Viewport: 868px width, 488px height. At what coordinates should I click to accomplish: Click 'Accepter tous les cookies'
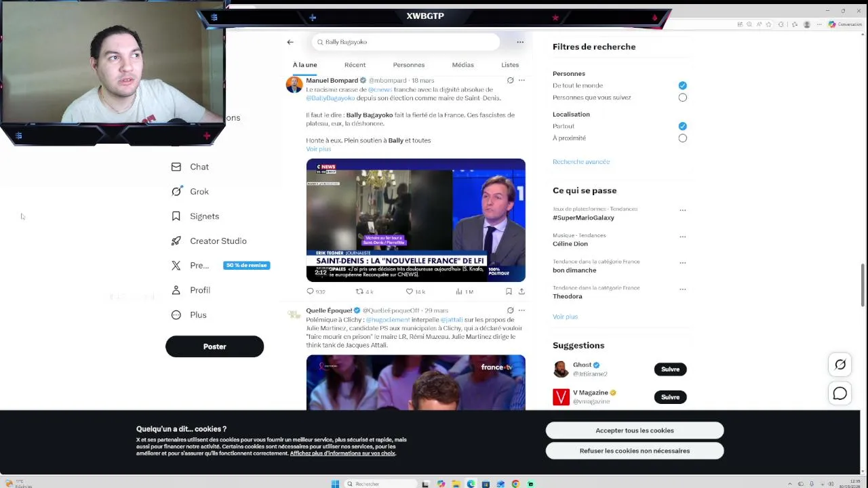(x=635, y=430)
